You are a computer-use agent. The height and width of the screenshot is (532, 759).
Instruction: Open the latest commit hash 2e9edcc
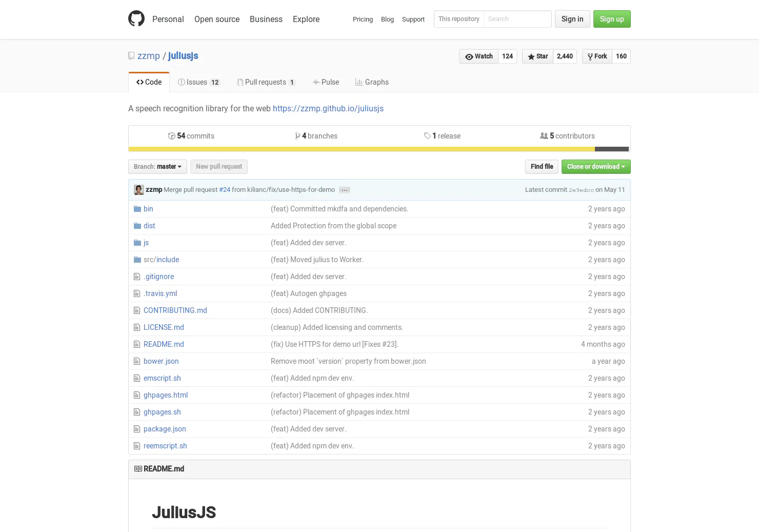[x=581, y=190]
